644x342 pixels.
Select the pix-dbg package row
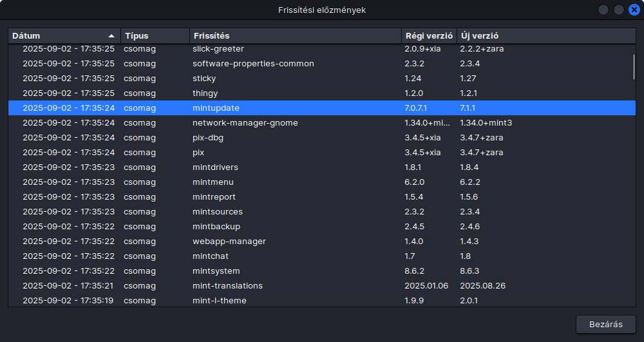322,138
